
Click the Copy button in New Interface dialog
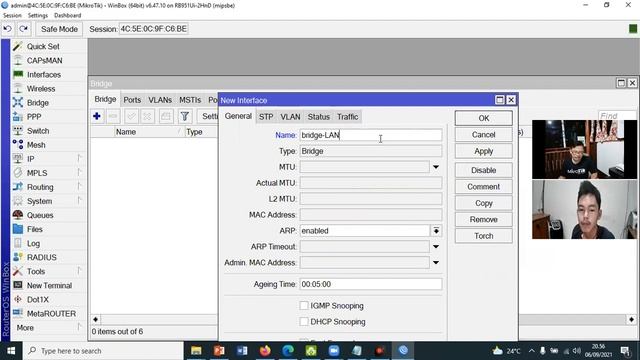(484, 203)
